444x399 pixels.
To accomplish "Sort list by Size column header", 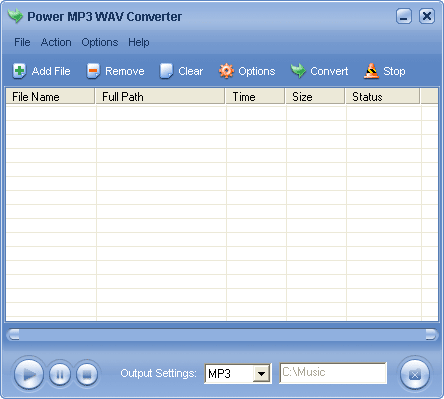I will click(315, 97).
